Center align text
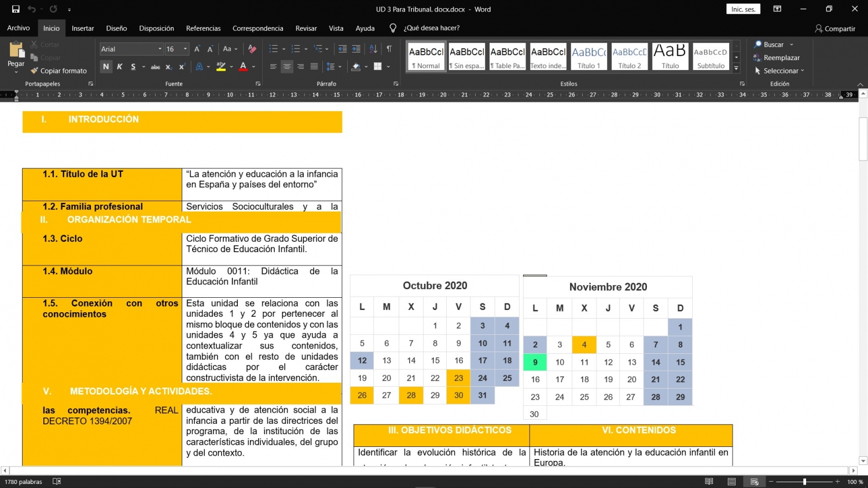The image size is (868, 488). pyautogui.click(x=287, y=67)
